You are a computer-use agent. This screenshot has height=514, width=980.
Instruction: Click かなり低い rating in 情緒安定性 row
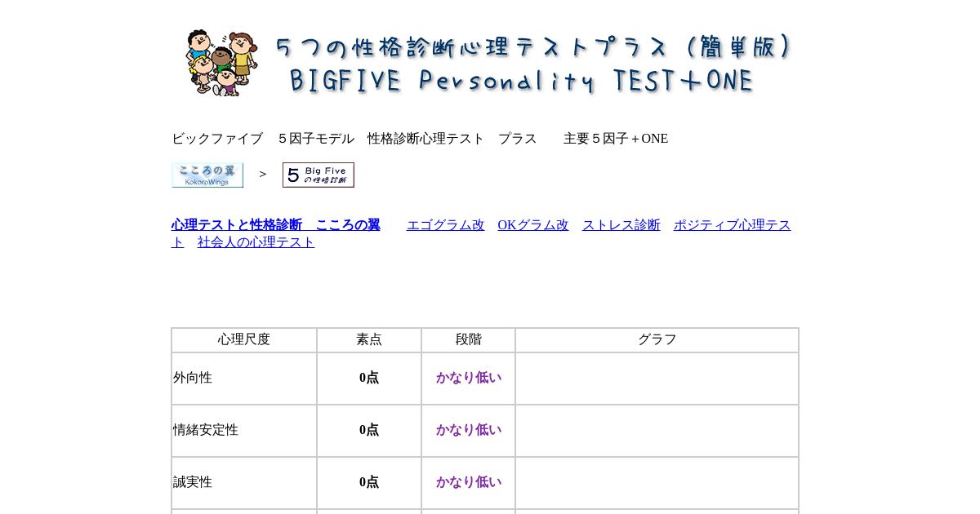[x=469, y=430]
